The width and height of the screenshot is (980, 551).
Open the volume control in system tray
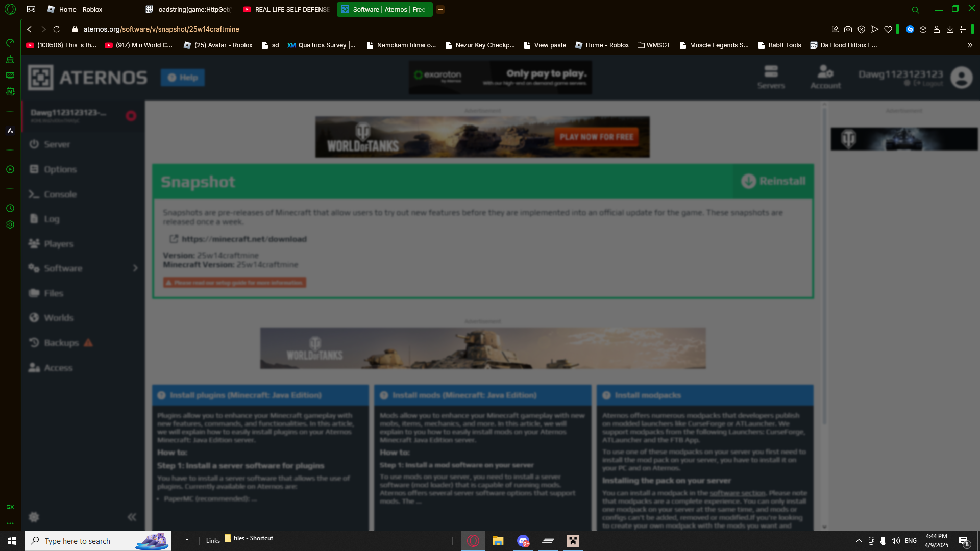coord(896,541)
